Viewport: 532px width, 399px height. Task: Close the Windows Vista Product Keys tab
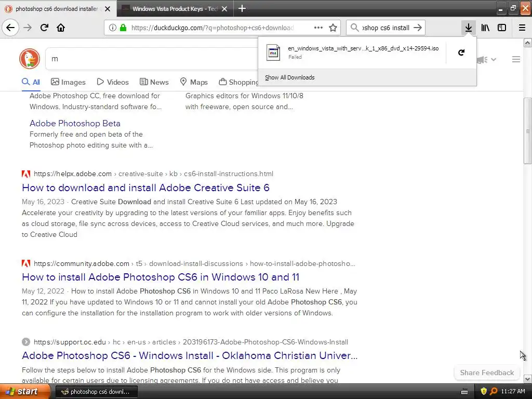pos(224,9)
